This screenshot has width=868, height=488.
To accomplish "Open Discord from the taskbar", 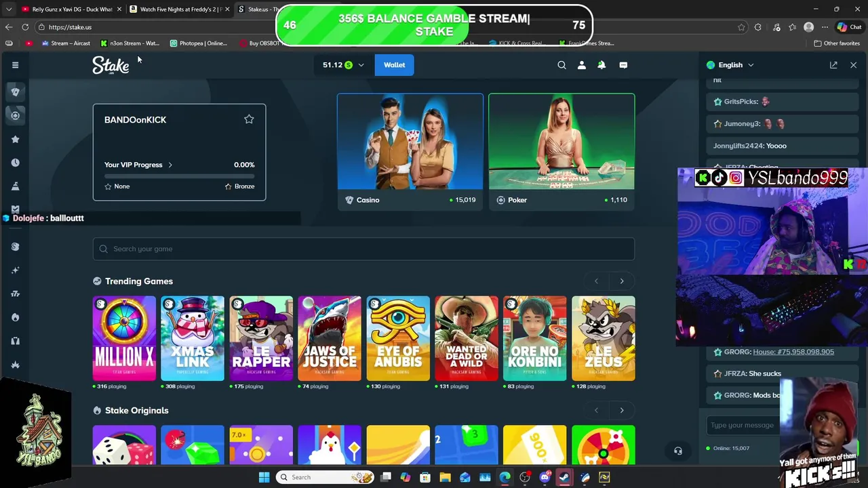I will [545, 477].
